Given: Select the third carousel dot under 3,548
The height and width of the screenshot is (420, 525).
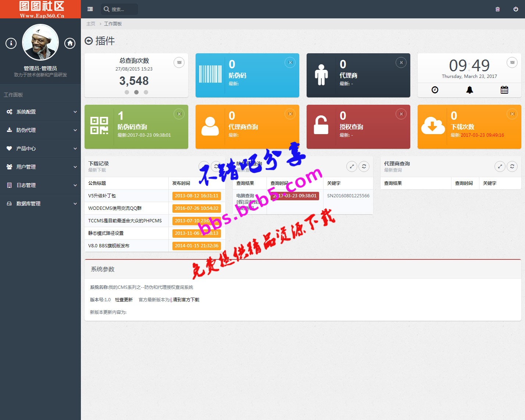Looking at the screenshot, I should [x=146, y=92].
